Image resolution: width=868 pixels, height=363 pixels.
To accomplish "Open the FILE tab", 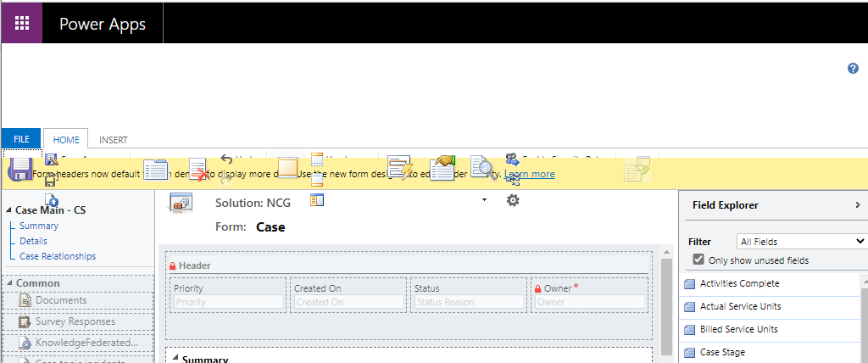I will pos(21,140).
